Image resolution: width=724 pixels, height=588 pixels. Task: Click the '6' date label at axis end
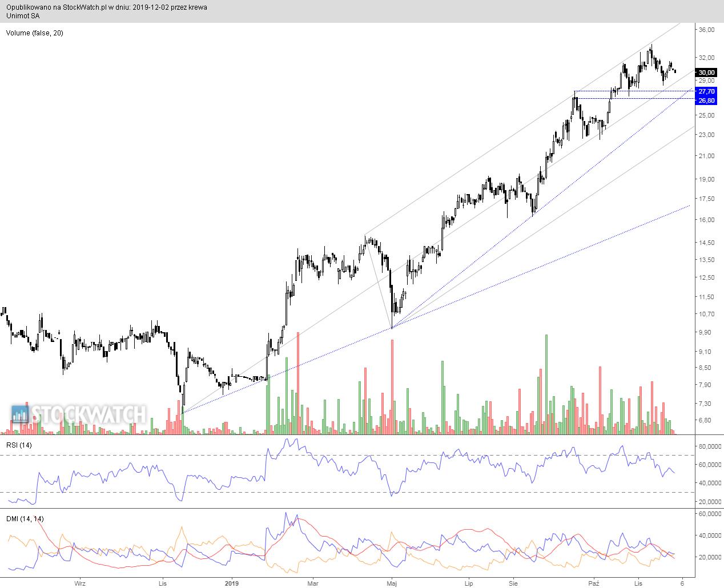683,583
